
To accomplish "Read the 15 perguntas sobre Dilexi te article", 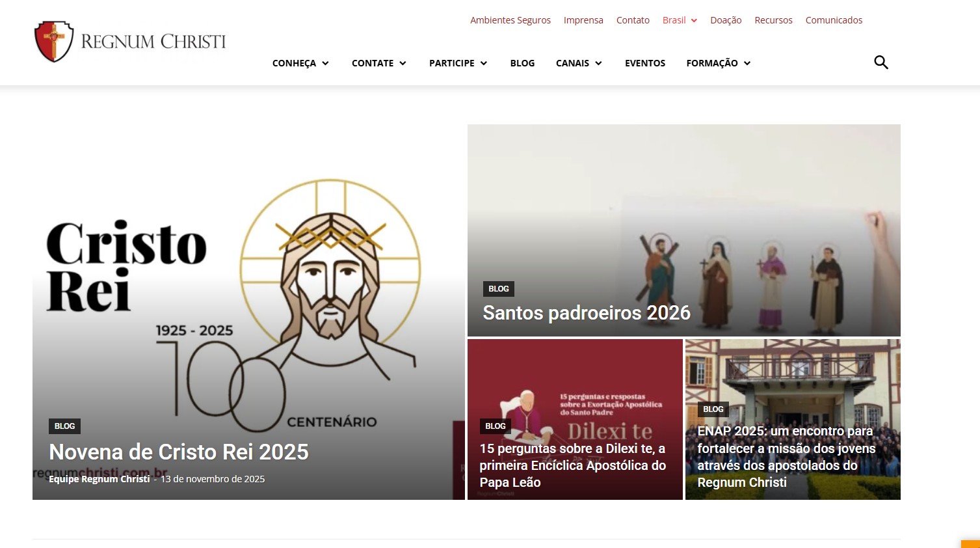I will tap(572, 465).
